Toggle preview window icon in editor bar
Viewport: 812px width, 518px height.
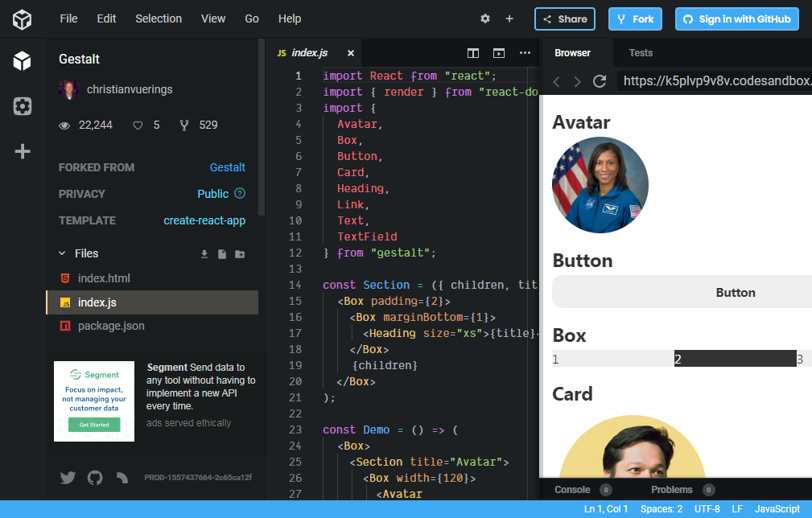coord(499,53)
